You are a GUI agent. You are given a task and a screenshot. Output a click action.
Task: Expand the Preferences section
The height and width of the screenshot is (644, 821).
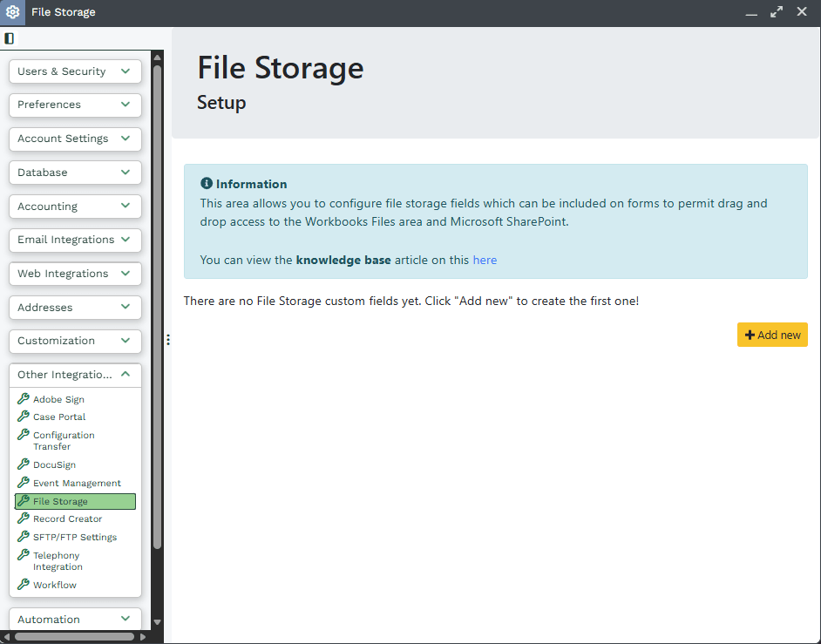[x=75, y=105]
